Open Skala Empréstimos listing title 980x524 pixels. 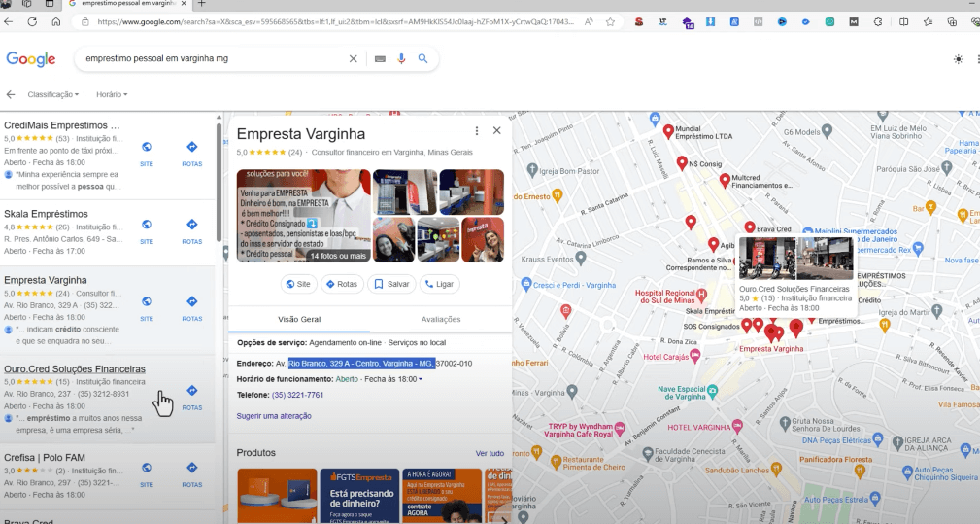click(46, 214)
